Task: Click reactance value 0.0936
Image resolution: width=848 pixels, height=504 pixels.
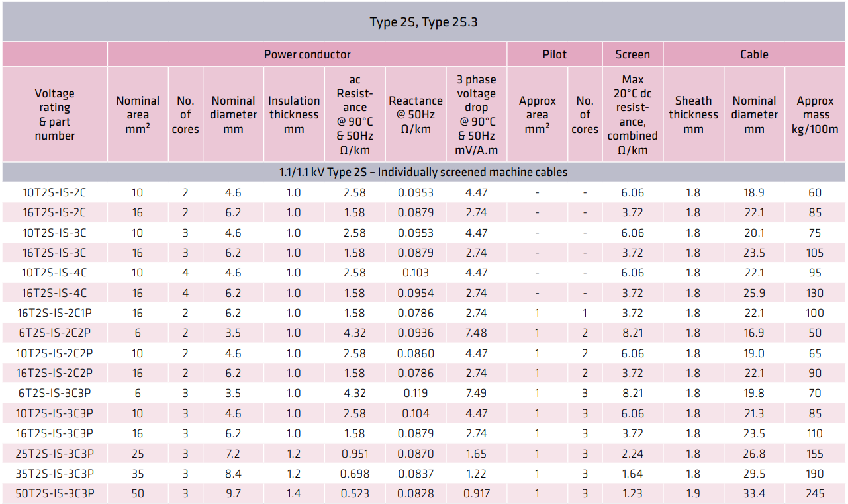Action: 416,333
